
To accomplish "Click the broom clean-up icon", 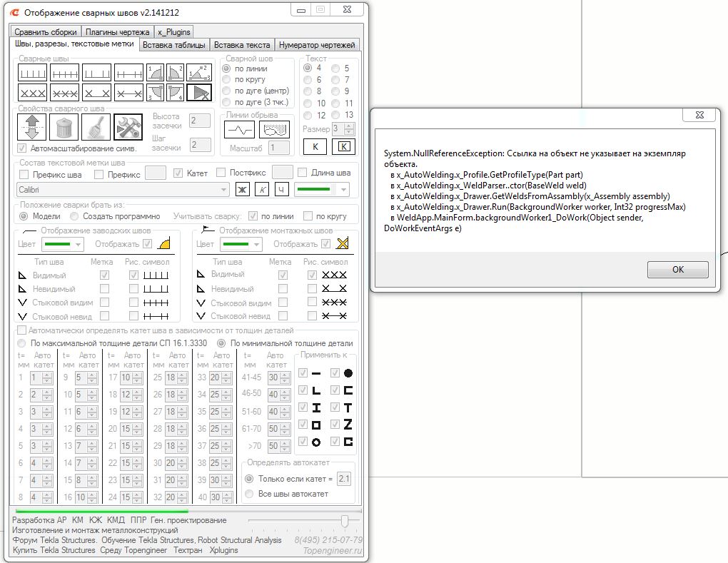I will point(97,128).
